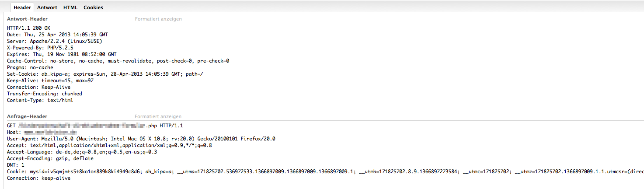Viewport: 644px width, 189px height.
Task: Click the User-Agent request header line
Action: click(x=141, y=139)
